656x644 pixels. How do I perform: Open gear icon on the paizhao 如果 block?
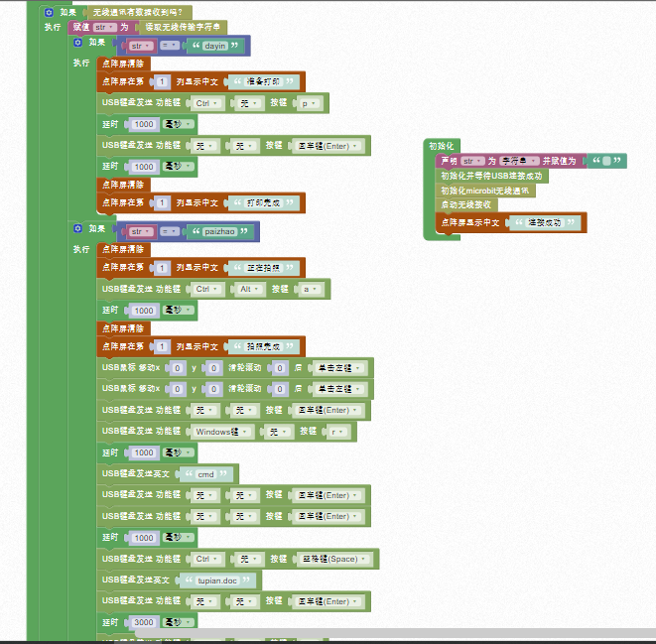coord(77,228)
